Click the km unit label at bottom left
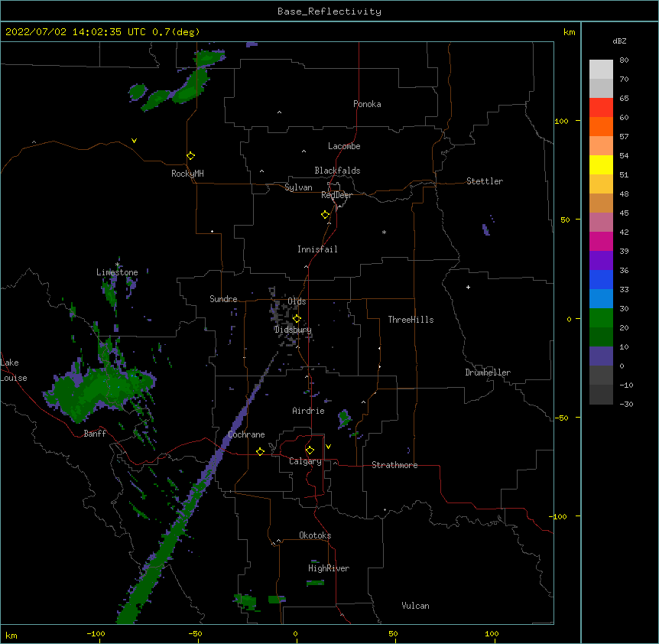 (11, 636)
